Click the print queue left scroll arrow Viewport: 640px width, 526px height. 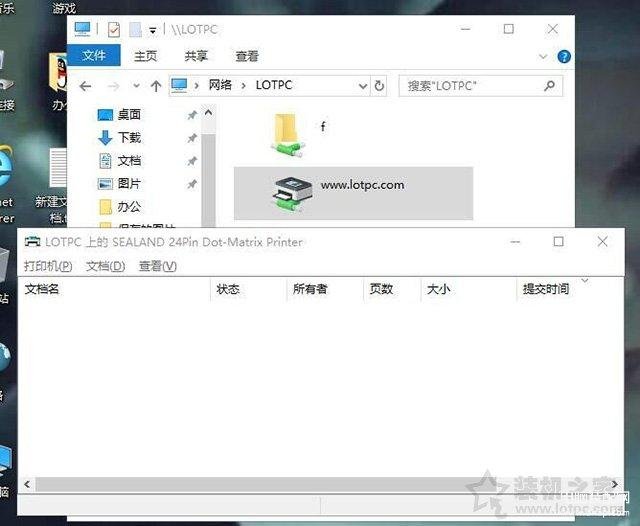coord(27,484)
